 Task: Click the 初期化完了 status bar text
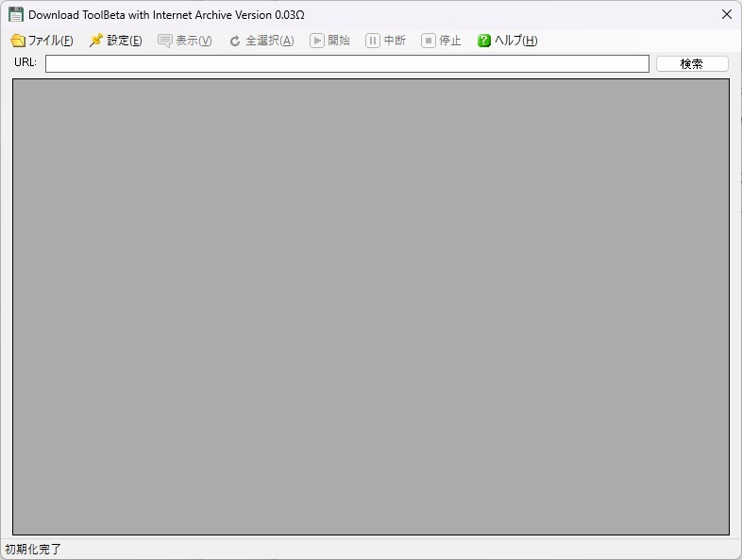[x=33, y=549]
